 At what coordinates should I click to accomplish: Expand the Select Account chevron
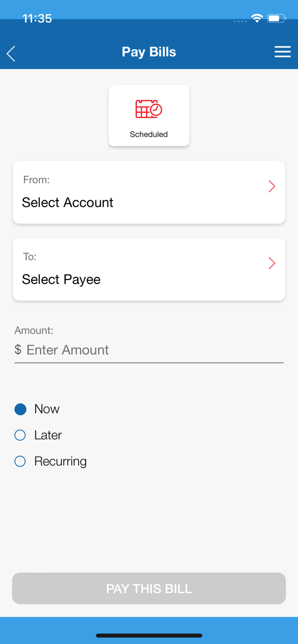tap(271, 186)
